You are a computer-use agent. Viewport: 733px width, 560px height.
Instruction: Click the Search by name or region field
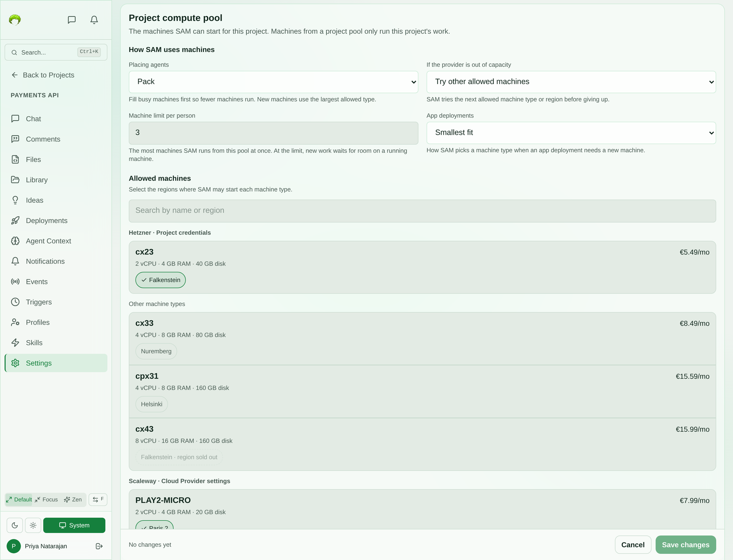422,211
